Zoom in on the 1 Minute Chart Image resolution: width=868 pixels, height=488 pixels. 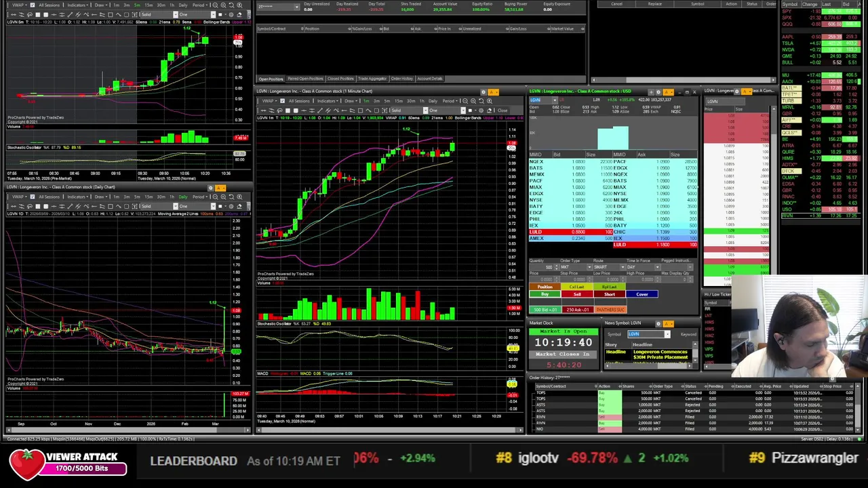point(473,101)
